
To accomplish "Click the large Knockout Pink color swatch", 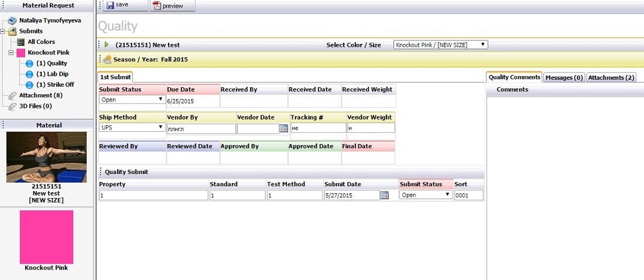I will [x=46, y=237].
